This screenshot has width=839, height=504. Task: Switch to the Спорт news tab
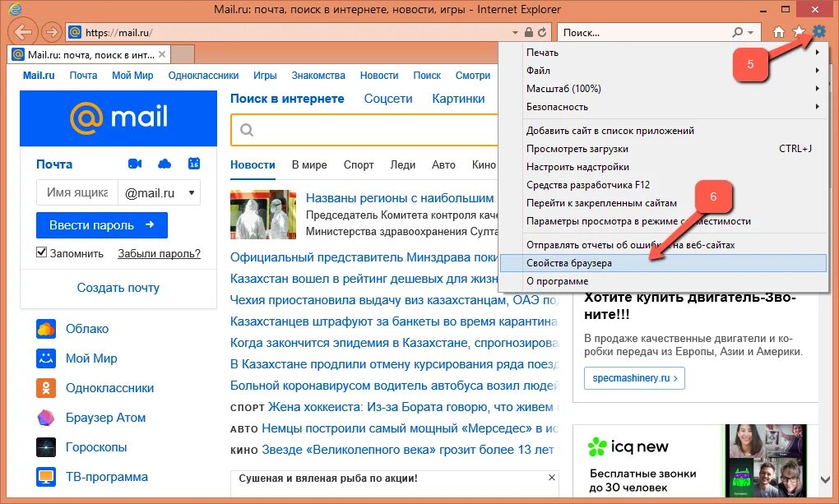359,164
